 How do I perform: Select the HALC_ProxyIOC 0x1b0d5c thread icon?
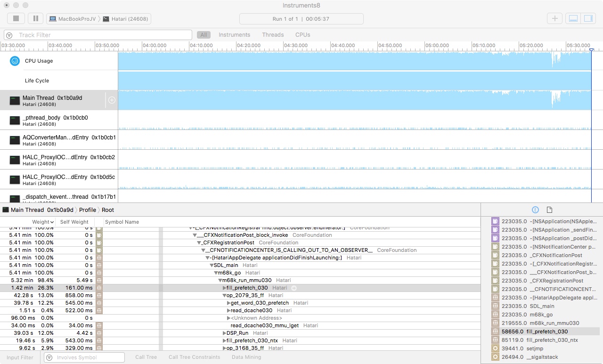15,180
